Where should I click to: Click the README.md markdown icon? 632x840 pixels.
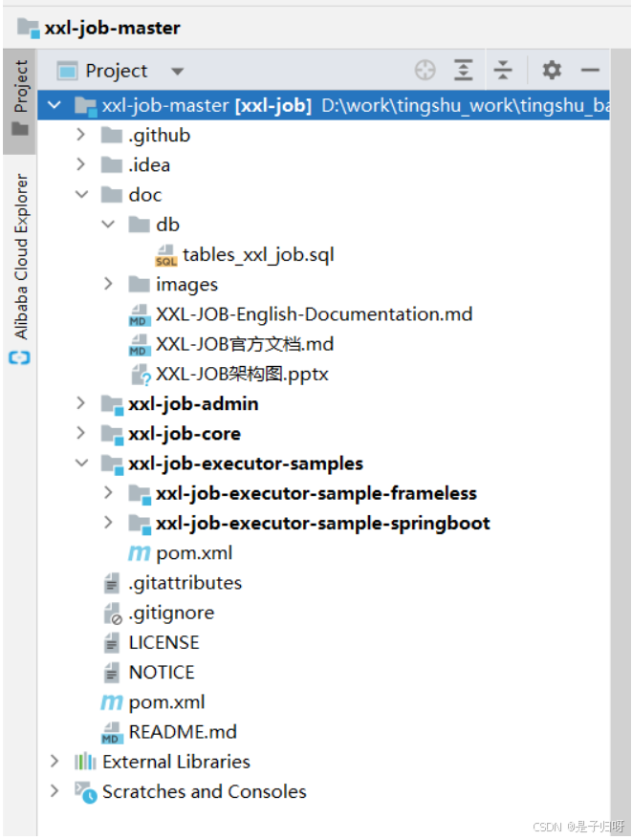tap(112, 733)
